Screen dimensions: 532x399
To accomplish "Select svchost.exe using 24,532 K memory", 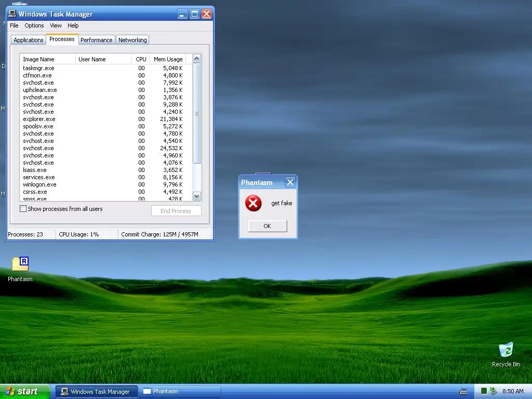I will (x=105, y=148).
